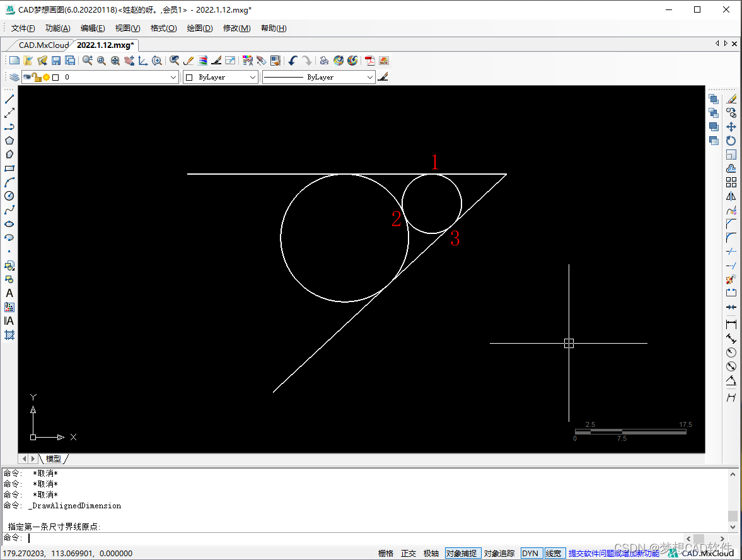
Task: Toggle 对象追踪 object tracking
Action: pyautogui.click(x=499, y=553)
